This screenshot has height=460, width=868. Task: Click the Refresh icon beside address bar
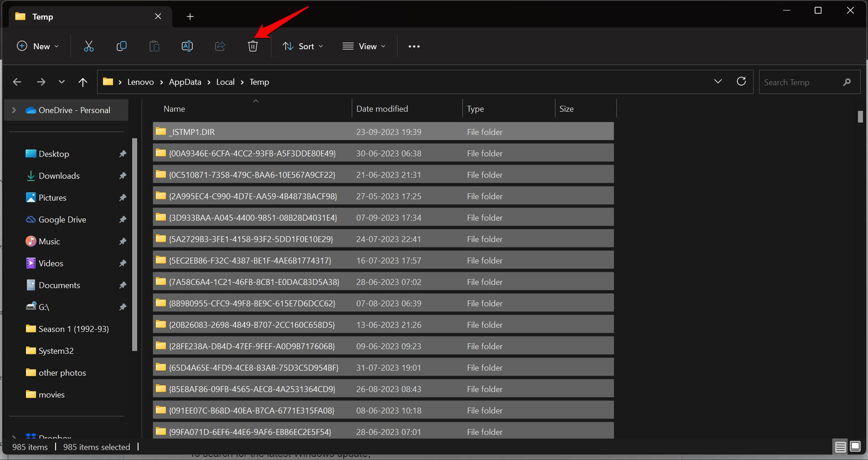(741, 82)
